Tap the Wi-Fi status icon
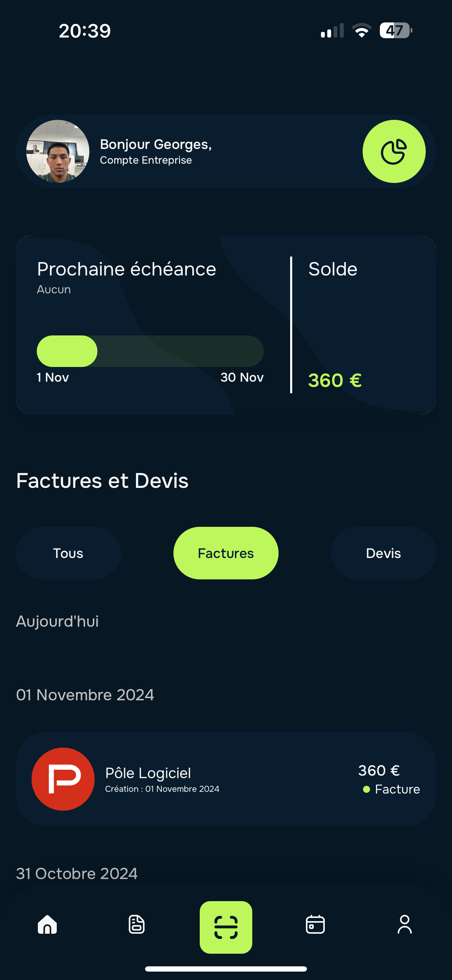 point(362,30)
